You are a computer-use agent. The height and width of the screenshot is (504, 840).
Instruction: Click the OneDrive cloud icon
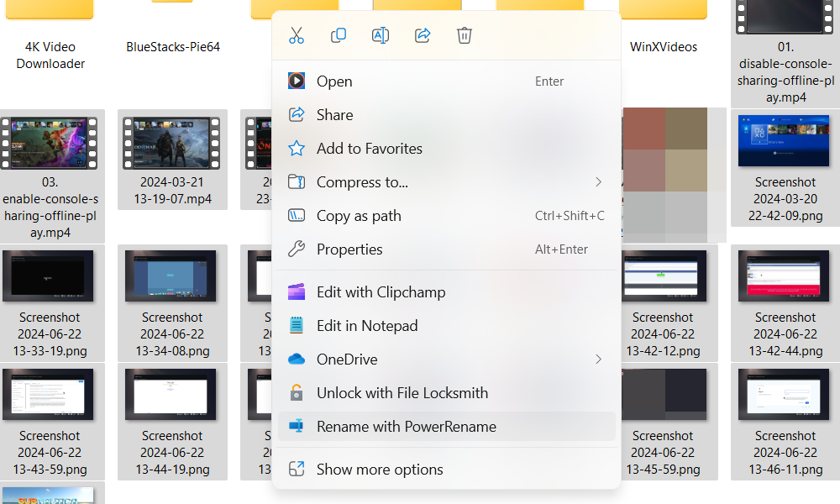tap(297, 360)
